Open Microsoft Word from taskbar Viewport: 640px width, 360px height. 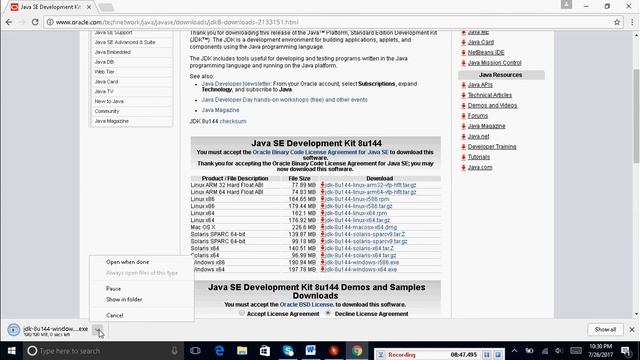(x=311, y=351)
